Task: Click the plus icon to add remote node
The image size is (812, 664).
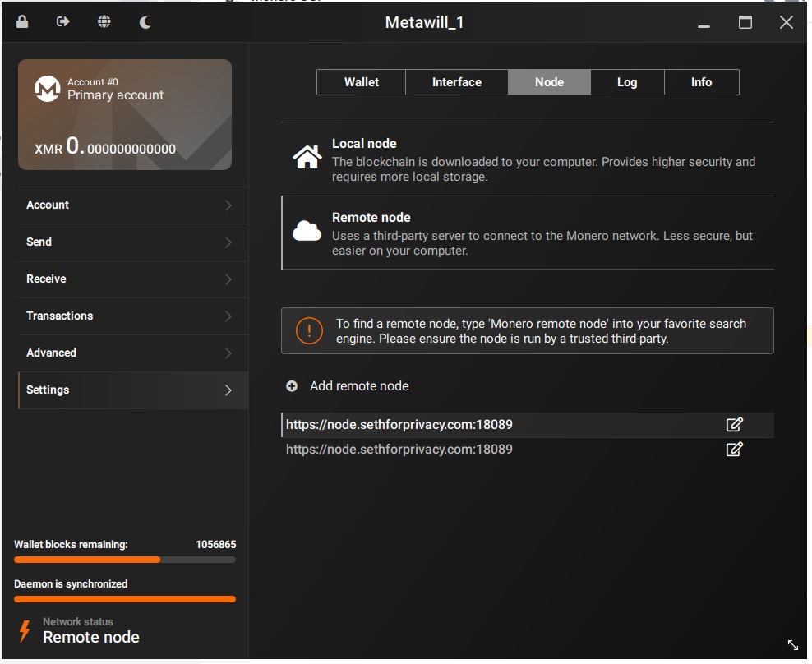Action: point(292,386)
